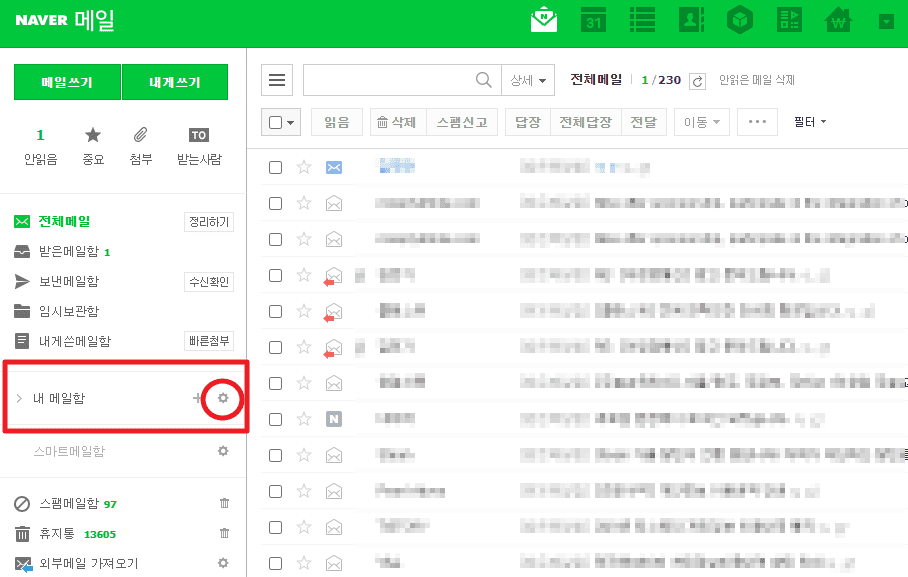Mark selected as read with 읽음
This screenshot has width=908, height=577.
click(x=337, y=122)
